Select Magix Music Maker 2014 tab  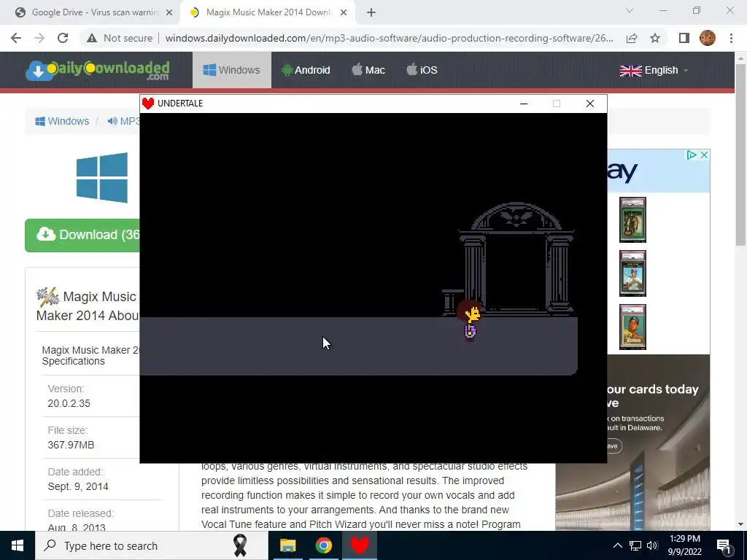tap(268, 12)
